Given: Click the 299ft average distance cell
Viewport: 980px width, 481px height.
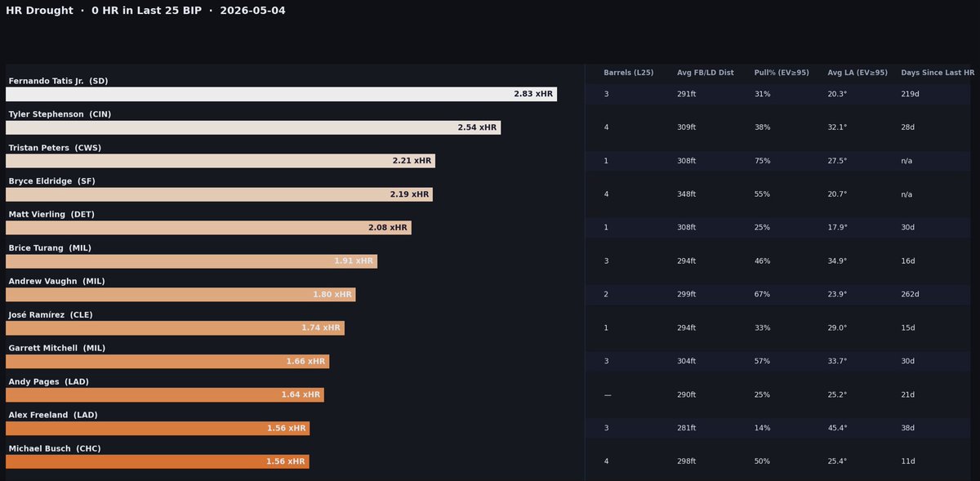Looking at the screenshot, I should (686, 295).
